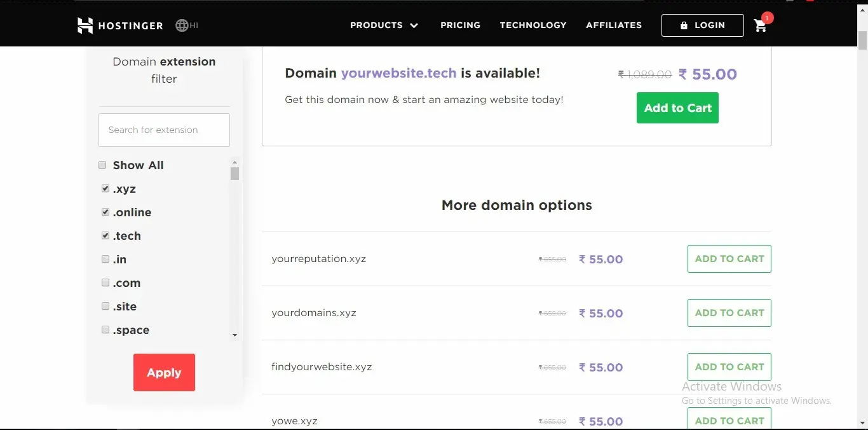The height and width of the screenshot is (430, 868).
Task: Open the Pricing menu item
Action: click(x=460, y=25)
